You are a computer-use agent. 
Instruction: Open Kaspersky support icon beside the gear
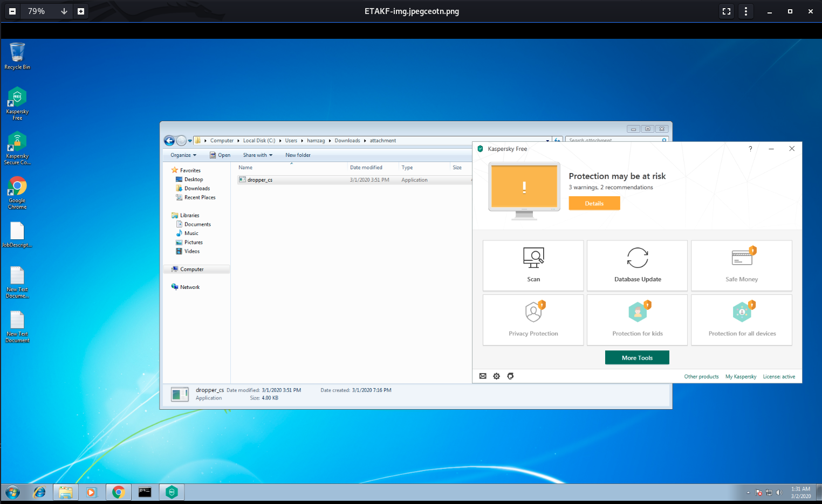pyautogui.click(x=510, y=376)
